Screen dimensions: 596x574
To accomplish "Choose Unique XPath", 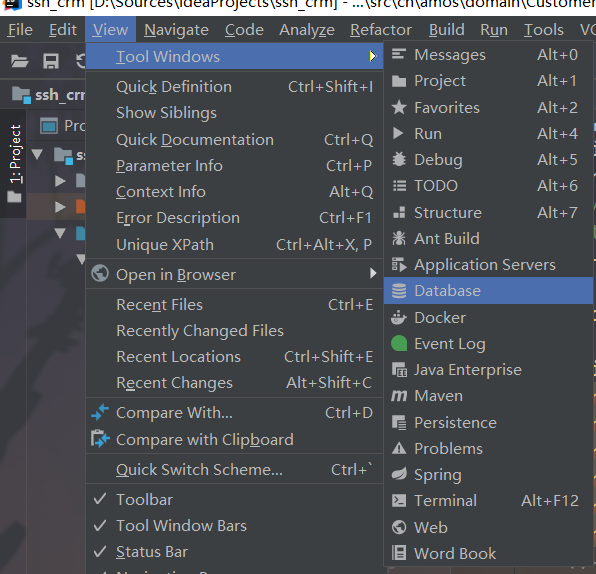I will 234,244.
